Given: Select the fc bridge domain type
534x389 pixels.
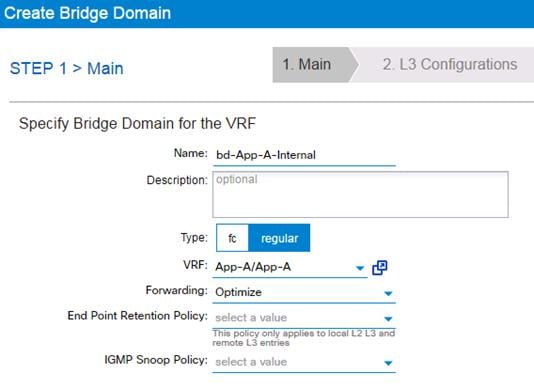Looking at the screenshot, I should (232, 238).
